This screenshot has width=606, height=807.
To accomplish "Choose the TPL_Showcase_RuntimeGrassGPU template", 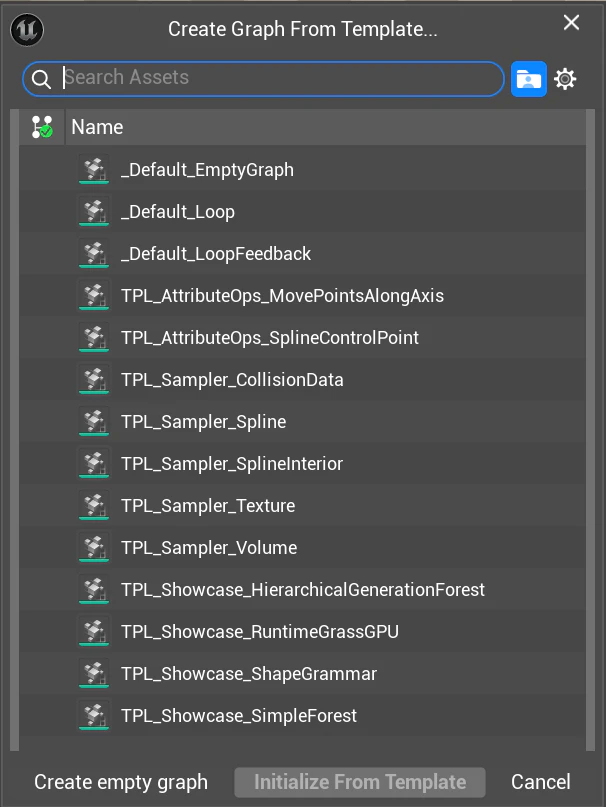I will click(x=302, y=631).
